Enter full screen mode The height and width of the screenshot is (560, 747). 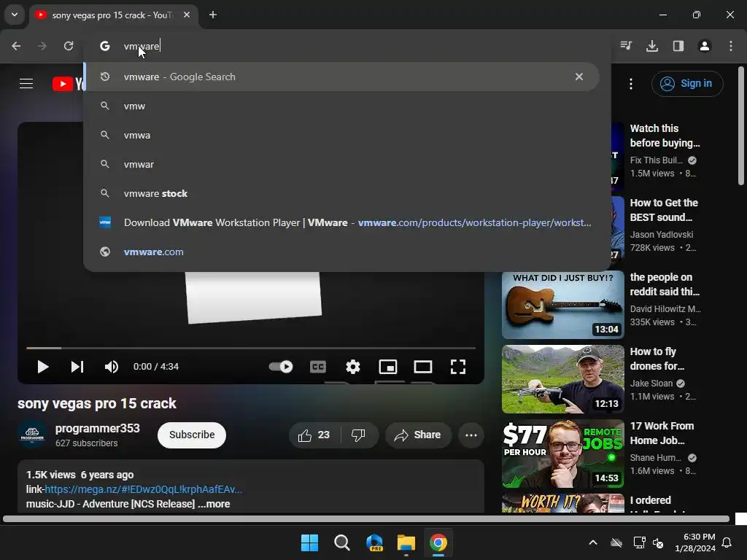(458, 367)
